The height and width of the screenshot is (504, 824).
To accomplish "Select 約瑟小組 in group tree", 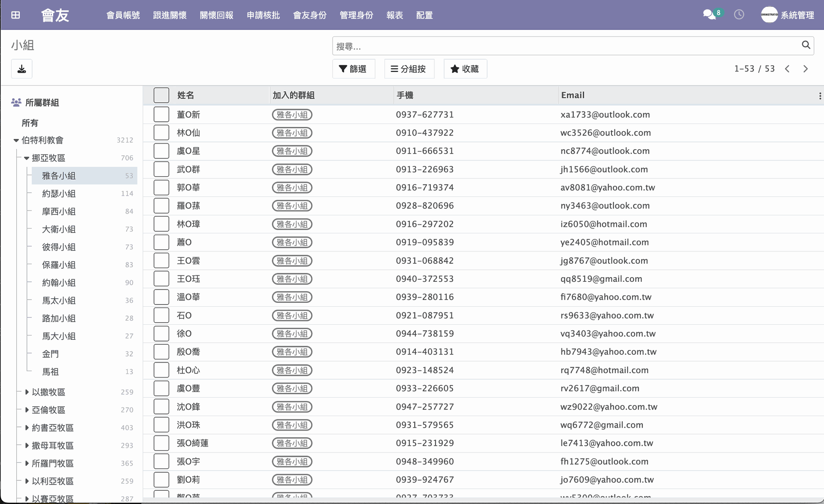I will (x=59, y=193).
